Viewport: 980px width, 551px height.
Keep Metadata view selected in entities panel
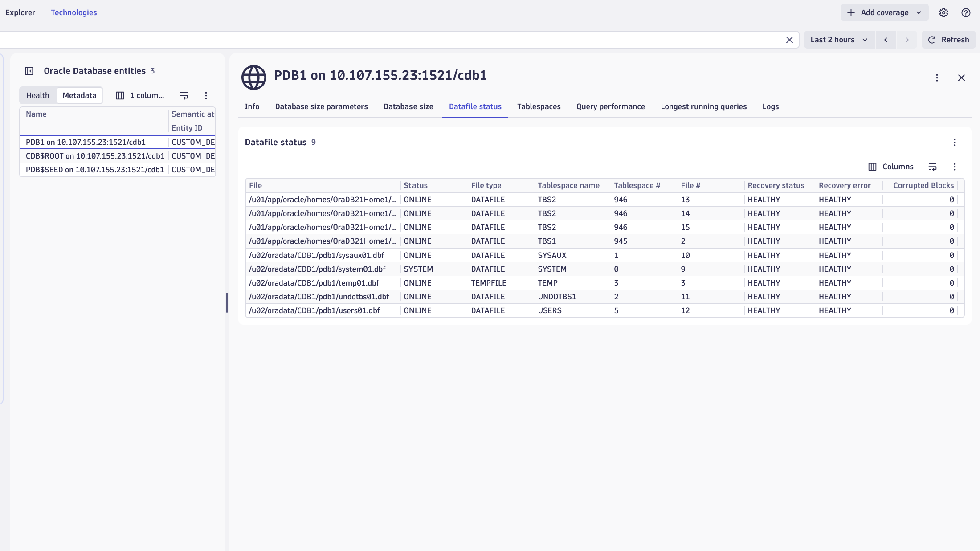tap(79, 95)
